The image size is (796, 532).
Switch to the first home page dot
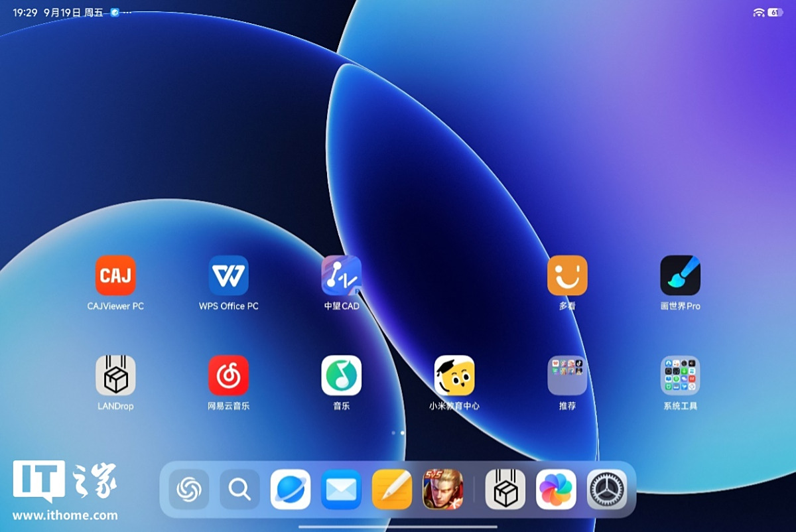coord(393,432)
